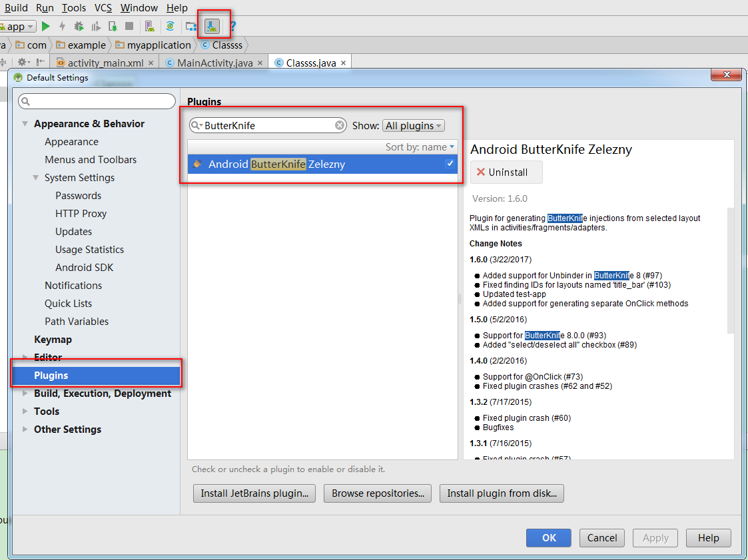
Task: Close the Classss.java tab
Action: [343, 63]
